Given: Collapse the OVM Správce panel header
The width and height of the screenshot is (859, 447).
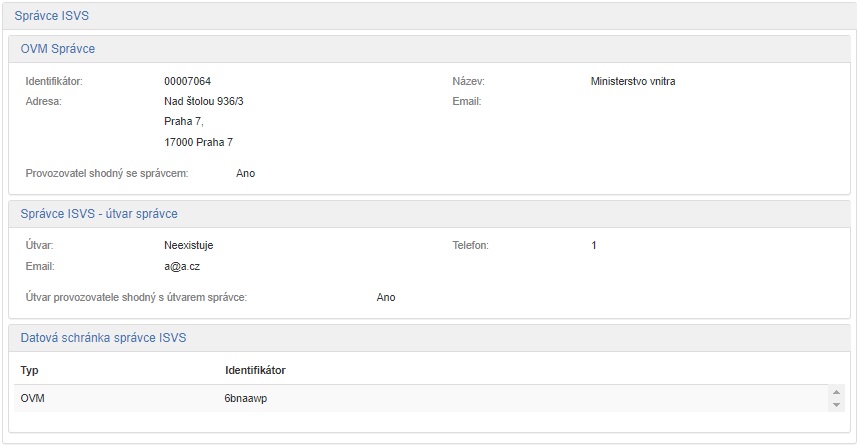Looking at the screenshot, I should click(57, 49).
